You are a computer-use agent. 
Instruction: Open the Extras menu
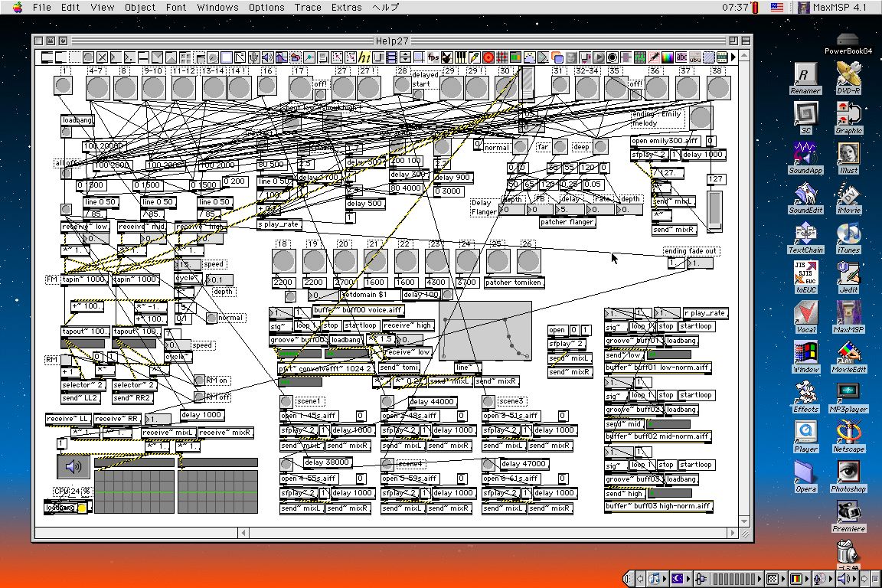click(347, 7)
